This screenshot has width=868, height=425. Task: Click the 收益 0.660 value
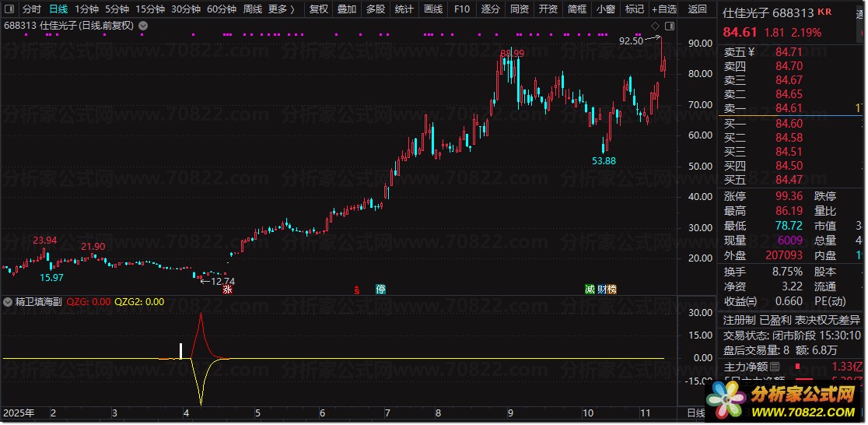pos(789,301)
